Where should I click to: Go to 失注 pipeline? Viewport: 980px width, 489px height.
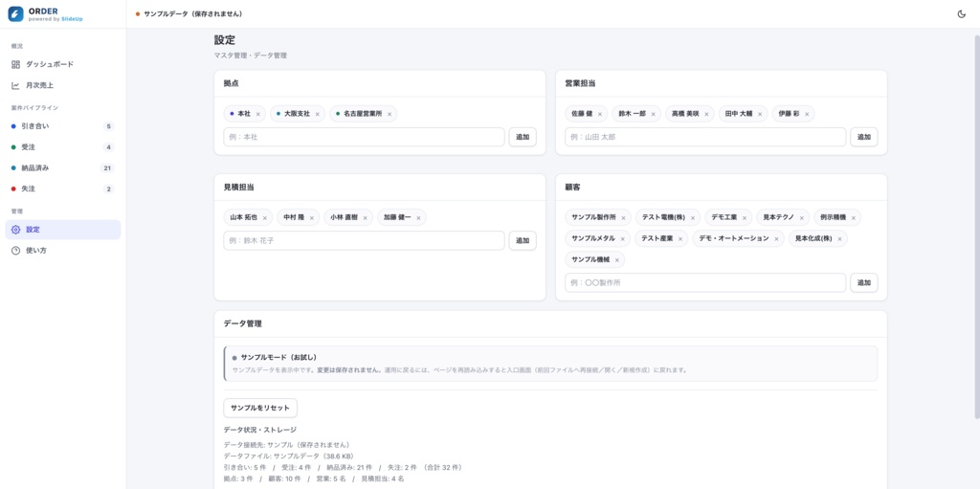(62, 189)
